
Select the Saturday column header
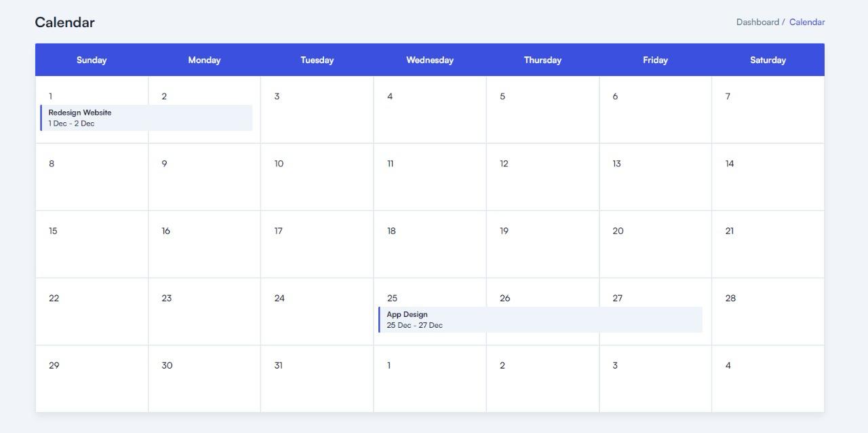click(x=768, y=60)
